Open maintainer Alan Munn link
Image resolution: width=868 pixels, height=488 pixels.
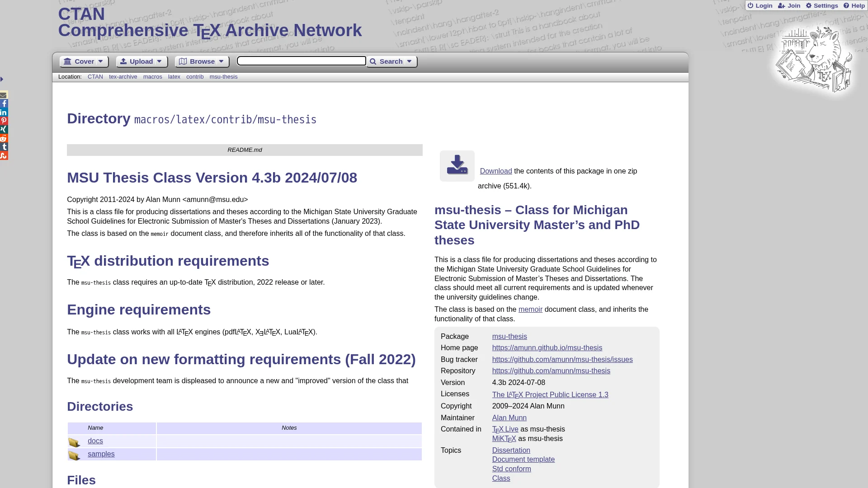point(509,418)
